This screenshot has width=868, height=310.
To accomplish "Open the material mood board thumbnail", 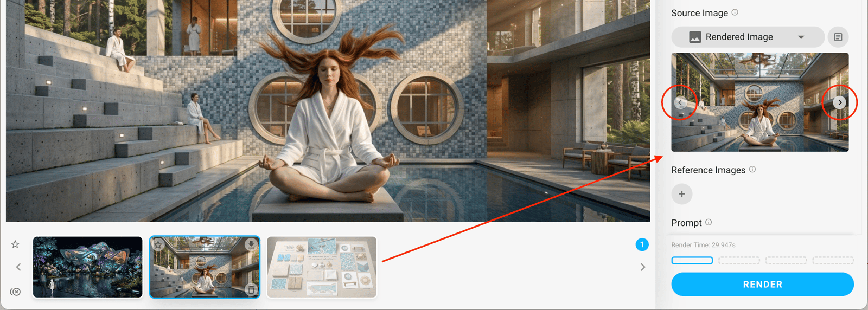I will pos(322,267).
